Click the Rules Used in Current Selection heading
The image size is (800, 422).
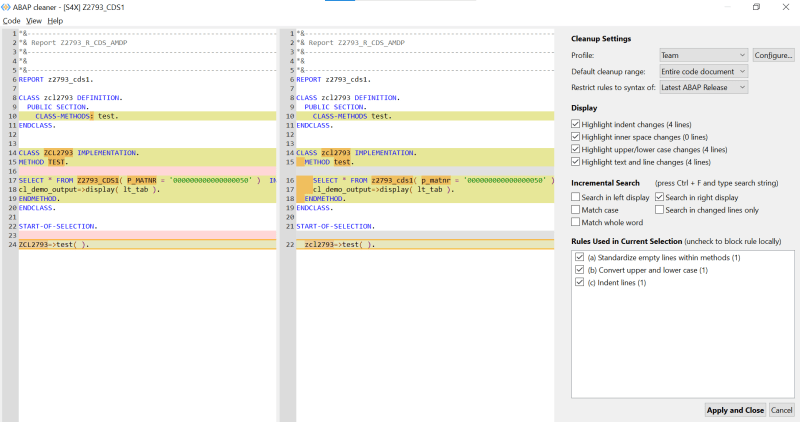(627, 241)
